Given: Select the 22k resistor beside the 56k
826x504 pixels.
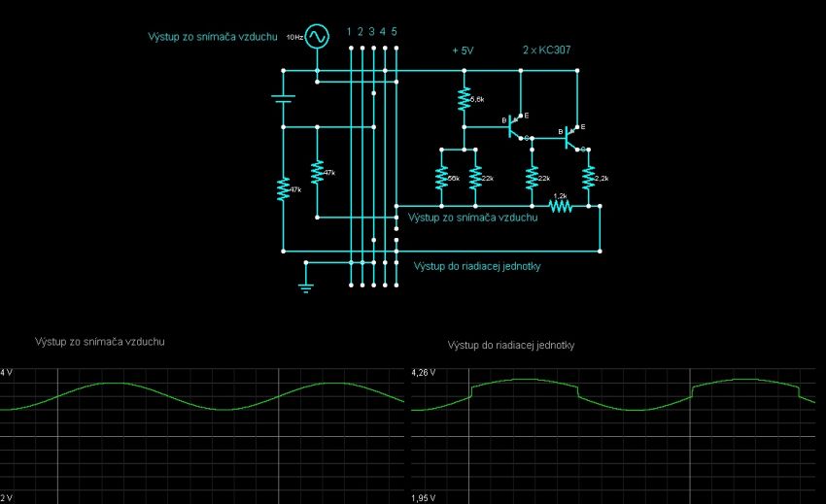Looking at the screenshot, I should (475, 178).
